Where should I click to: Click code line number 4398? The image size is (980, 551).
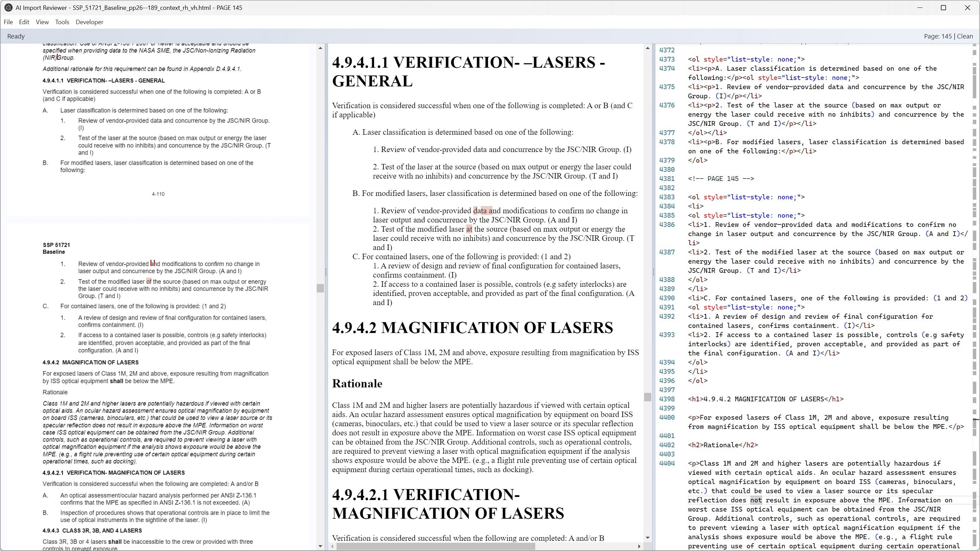[667, 399]
